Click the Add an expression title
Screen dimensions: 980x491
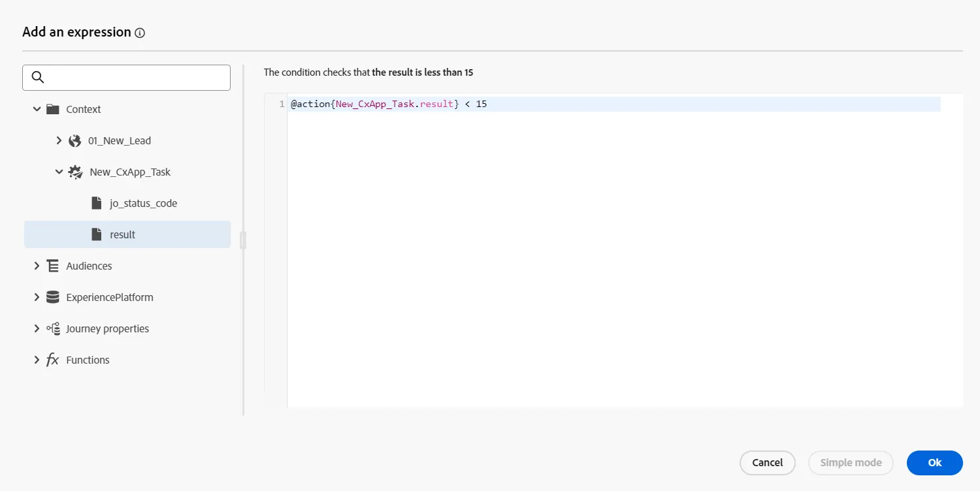pyautogui.click(x=76, y=32)
